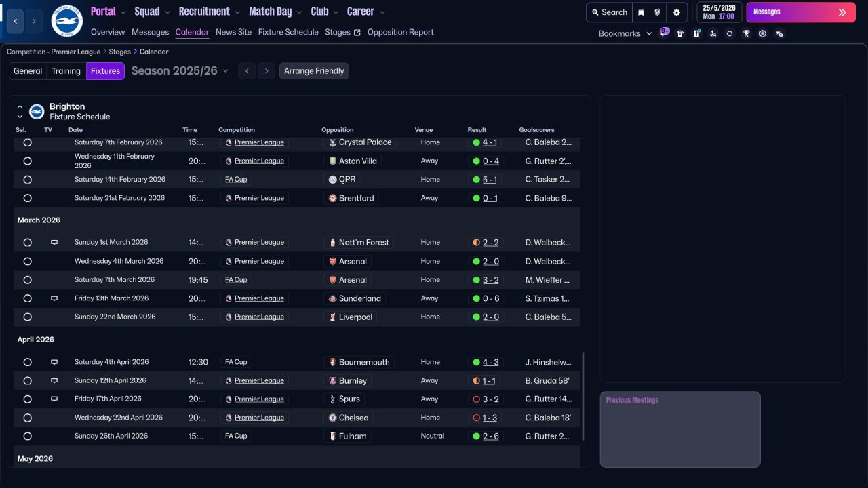Click the TV icon on the Nott'm Forest row

click(54, 242)
